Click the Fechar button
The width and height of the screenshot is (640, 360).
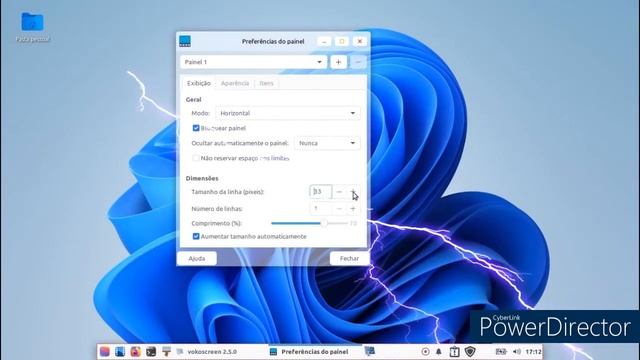point(349,258)
